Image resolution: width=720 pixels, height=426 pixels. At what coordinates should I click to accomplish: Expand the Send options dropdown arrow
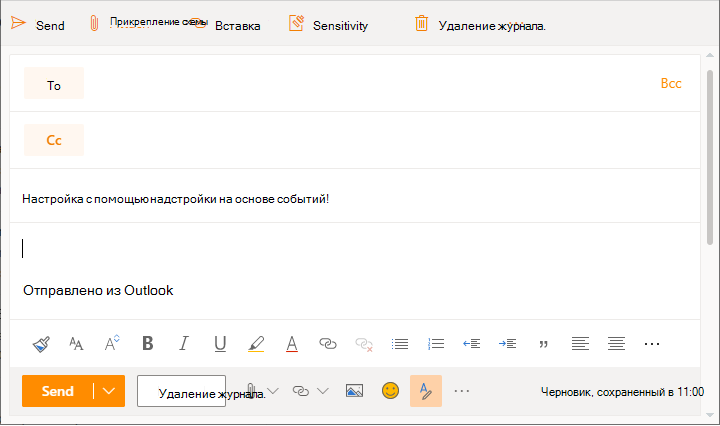[109, 391]
